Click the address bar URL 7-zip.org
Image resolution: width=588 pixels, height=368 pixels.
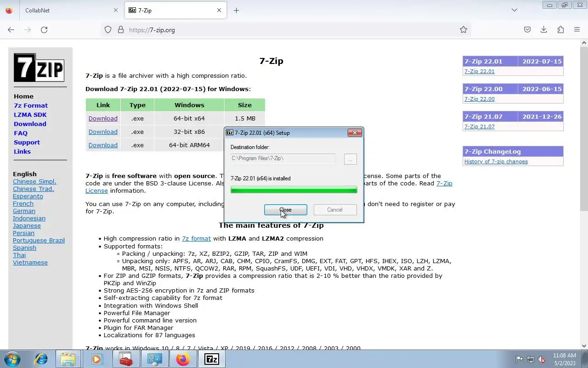[152, 30]
